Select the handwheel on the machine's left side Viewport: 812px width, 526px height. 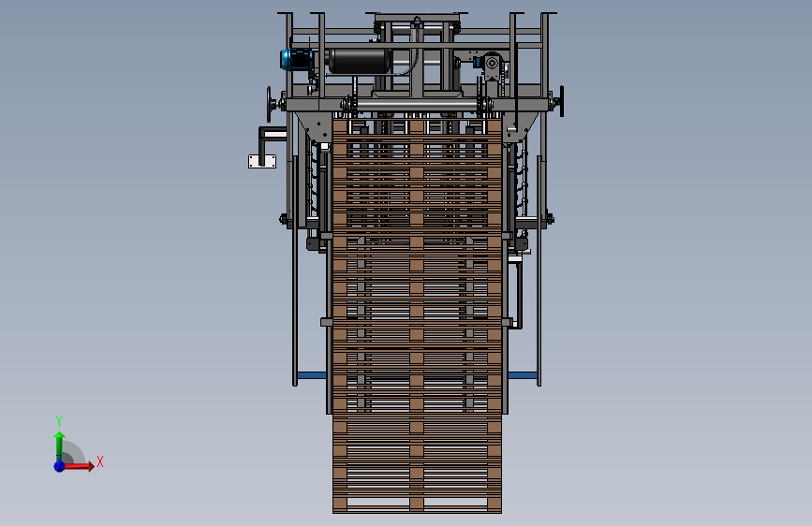coord(270,104)
